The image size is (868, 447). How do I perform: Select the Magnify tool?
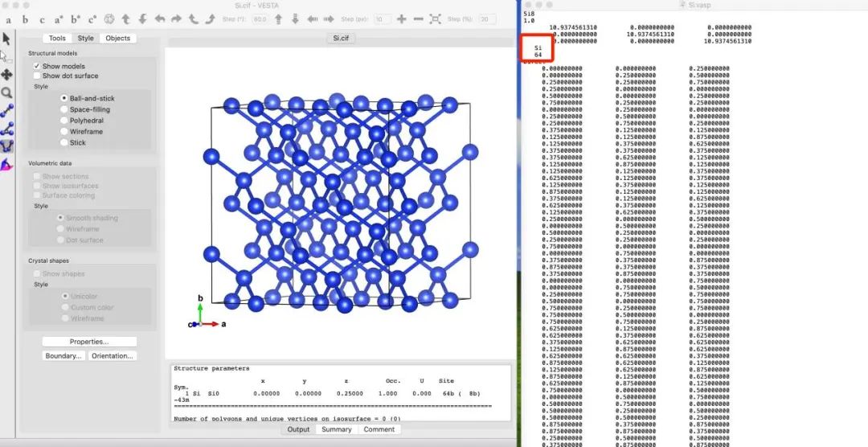6,92
